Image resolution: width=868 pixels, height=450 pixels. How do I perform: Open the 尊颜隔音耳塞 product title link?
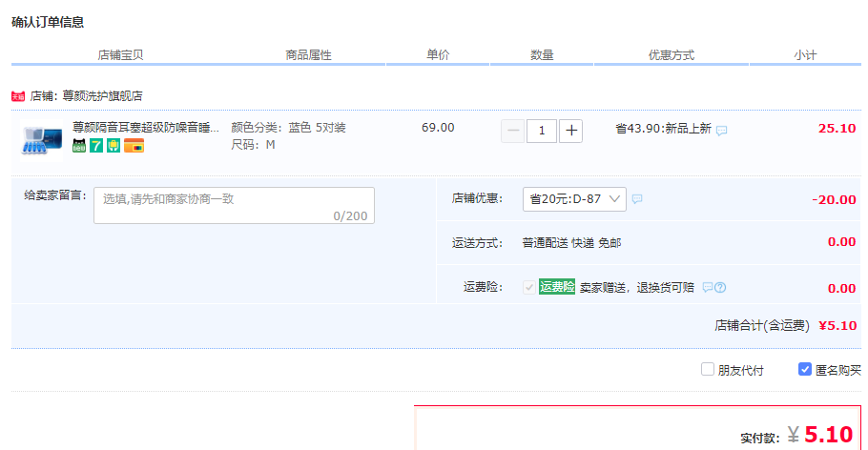click(146, 128)
